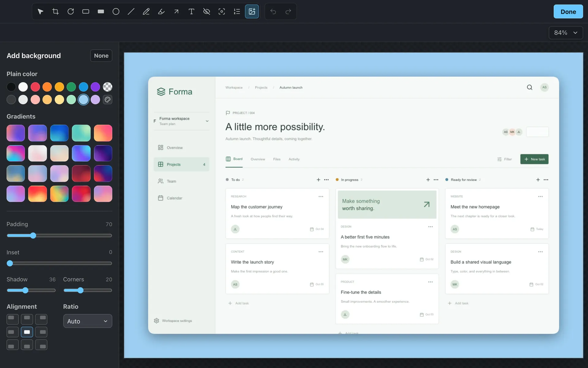Click the Padding slider track
This screenshot has width=588, height=368.
coord(59,236)
